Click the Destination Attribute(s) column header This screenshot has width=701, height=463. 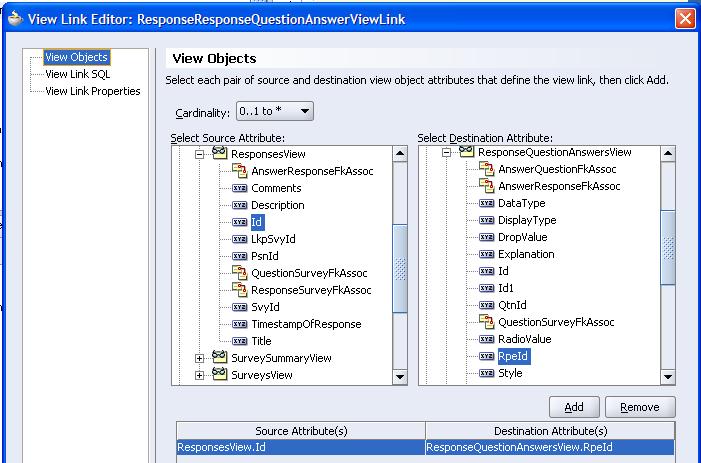click(550, 431)
